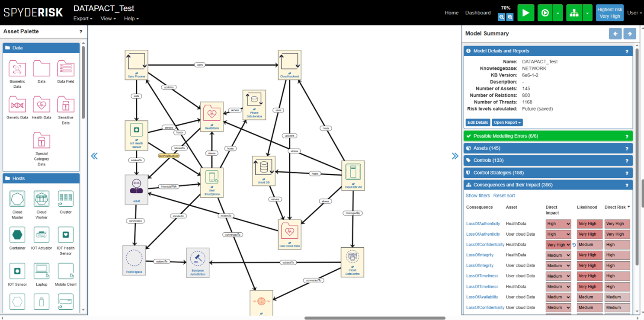Open the View menu
Screen dimensions: 644x320
(108, 19)
